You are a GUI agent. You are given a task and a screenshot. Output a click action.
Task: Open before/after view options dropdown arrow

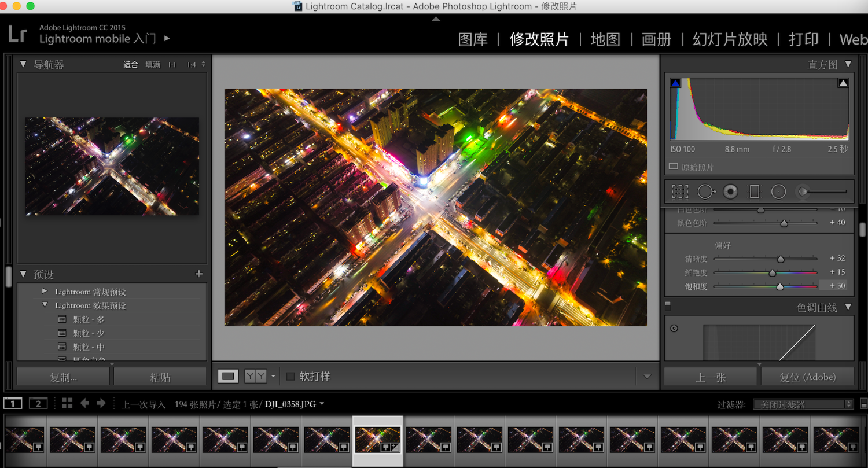273,377
